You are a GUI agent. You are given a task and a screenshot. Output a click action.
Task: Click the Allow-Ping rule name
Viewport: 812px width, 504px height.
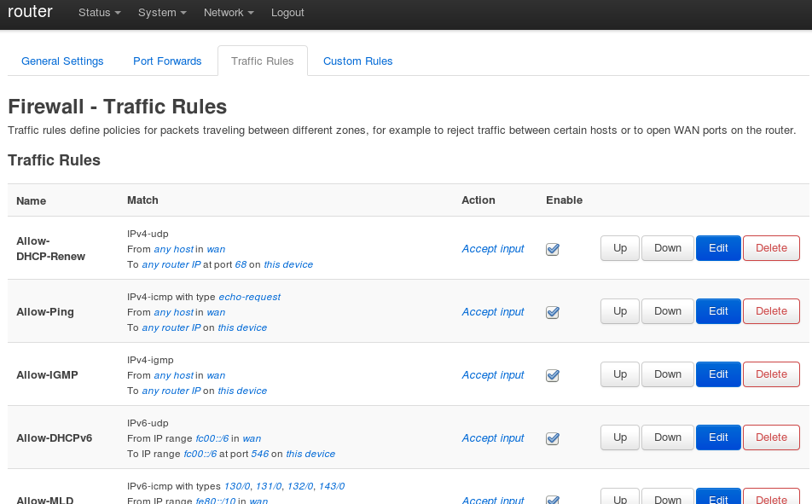point(45,312)
